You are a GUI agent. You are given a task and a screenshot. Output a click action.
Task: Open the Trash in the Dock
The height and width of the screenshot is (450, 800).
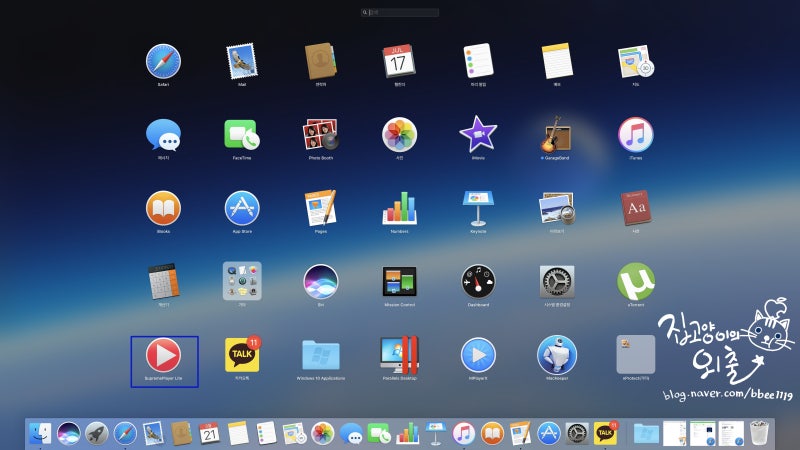759,433
